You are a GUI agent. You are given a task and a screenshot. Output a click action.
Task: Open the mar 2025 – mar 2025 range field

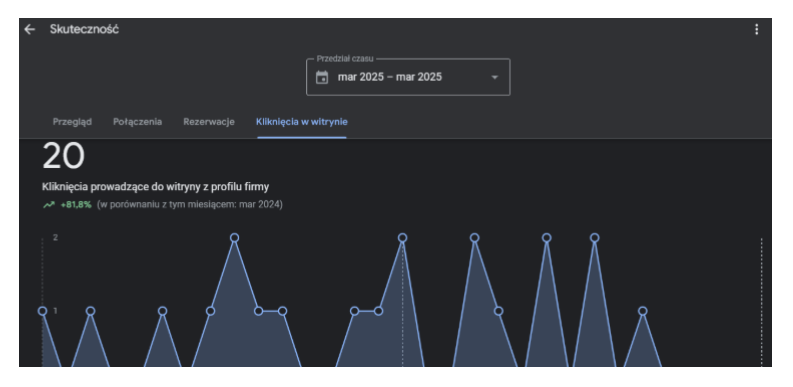408,77
